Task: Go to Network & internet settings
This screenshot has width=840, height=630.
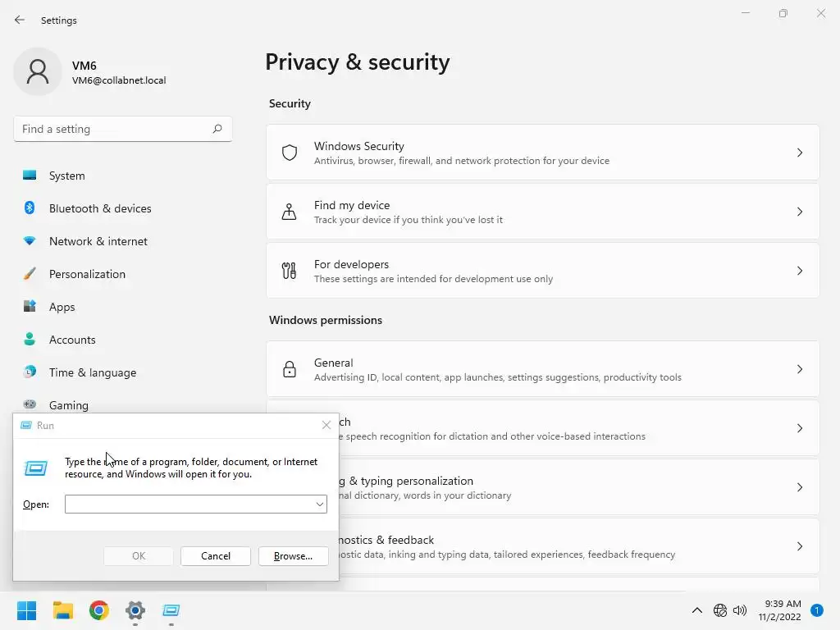Action: coord(98,241)
